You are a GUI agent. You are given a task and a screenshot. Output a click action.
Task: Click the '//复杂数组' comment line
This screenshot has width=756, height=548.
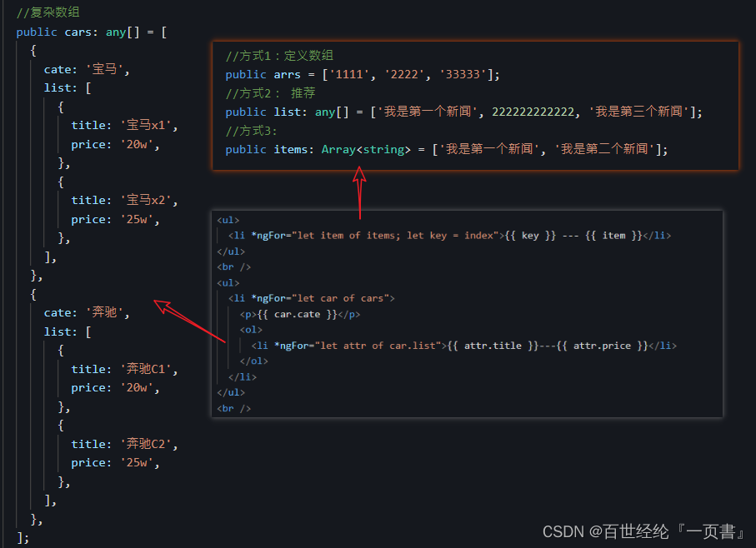48,12
